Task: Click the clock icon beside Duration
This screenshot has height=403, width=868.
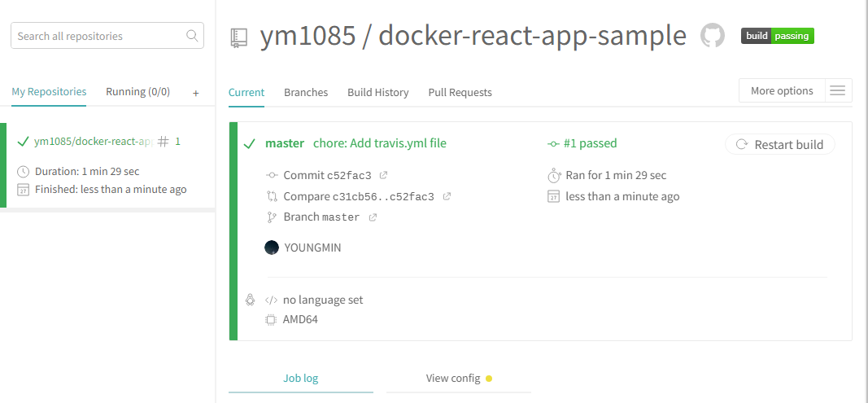Action: coord(23,171)
